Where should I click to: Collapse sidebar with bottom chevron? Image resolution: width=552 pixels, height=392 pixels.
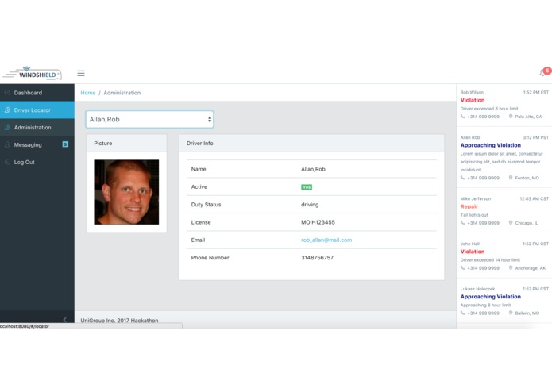[x=65, y=320]
